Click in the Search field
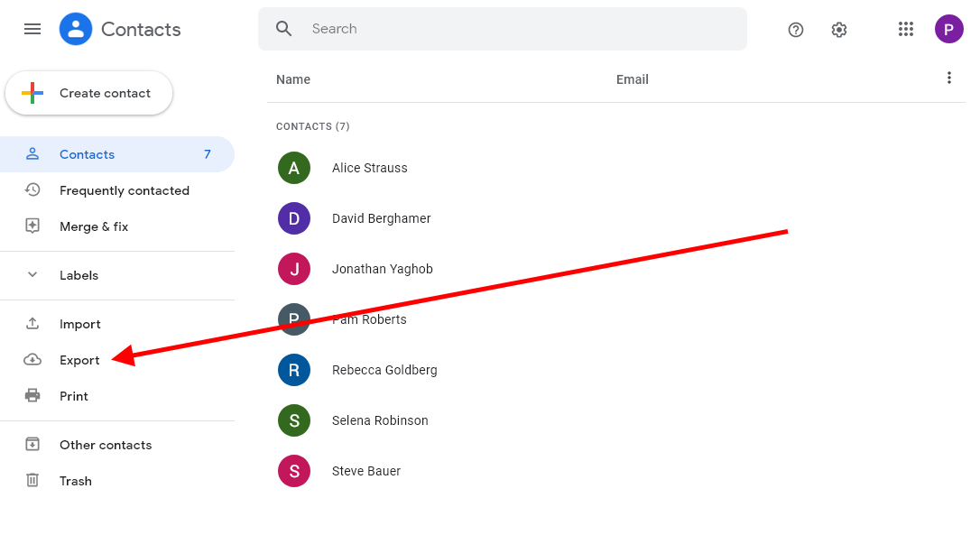 (x=523, y=29)
